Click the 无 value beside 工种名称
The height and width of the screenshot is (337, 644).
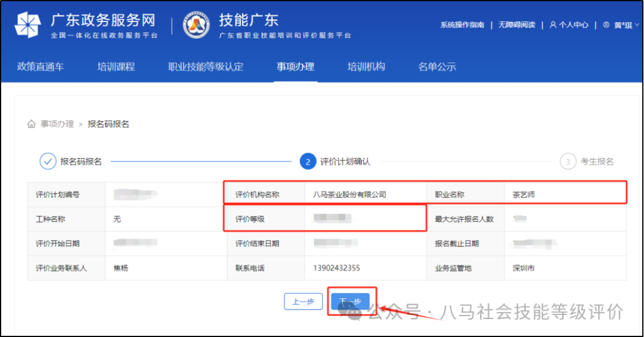(117, 219)
